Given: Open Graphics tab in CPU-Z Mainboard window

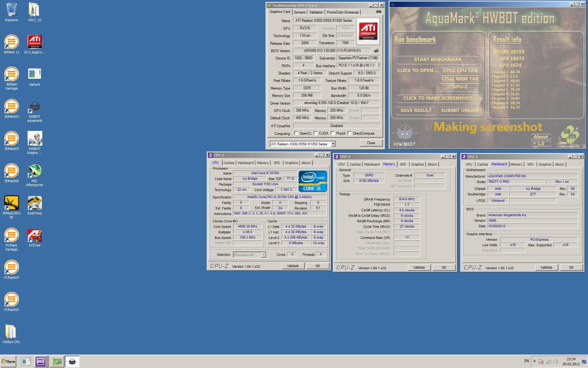Looking at the screenshot, I should point(545,164).
